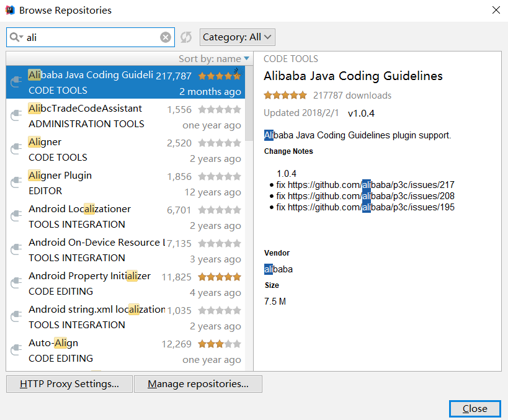Open github link for issues/195
Image resolution: width=508 pixels, height=420 pixels.
371,207
